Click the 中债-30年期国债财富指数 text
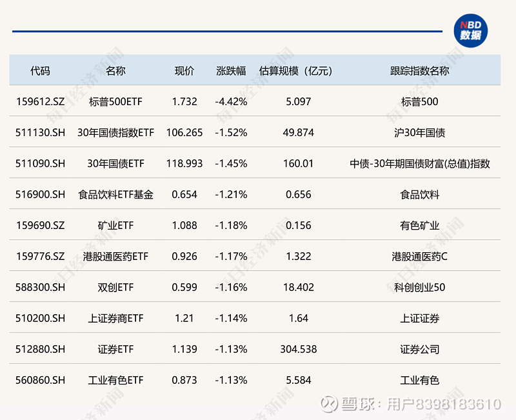This screenshot has height=420, width=516. [x=419, y=163]
